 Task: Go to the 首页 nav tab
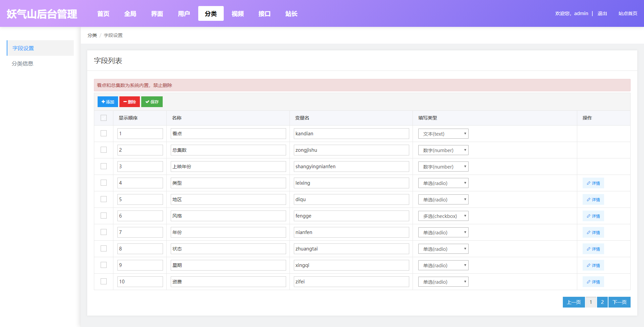pos(103,13)
